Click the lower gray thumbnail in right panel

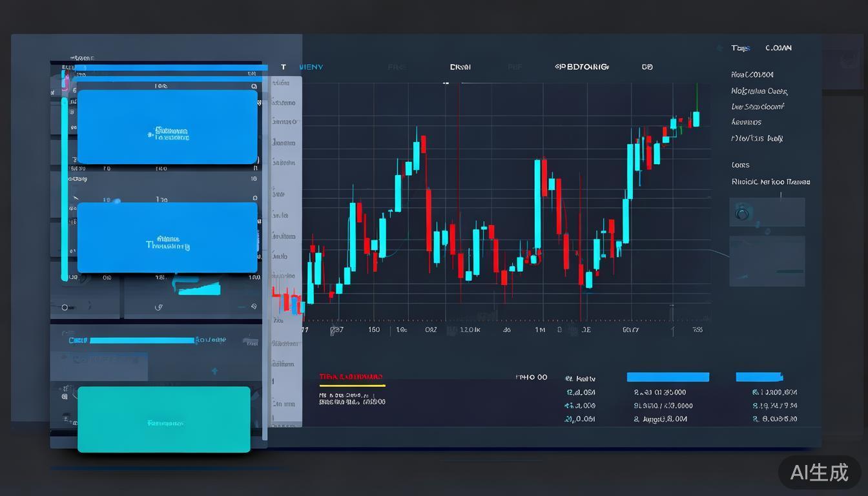(x=767, y=261)
